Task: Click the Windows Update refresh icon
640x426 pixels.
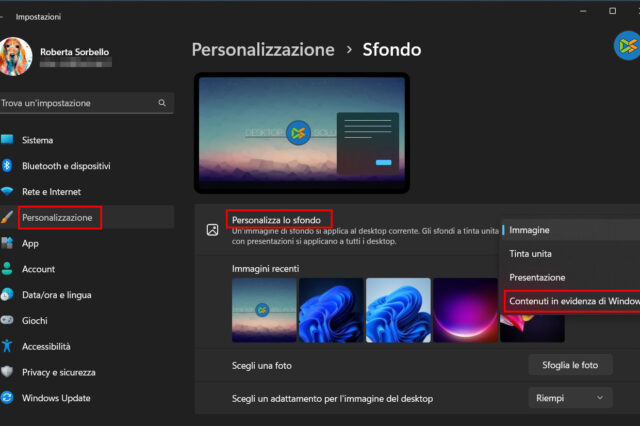Action: pos(7,397)
